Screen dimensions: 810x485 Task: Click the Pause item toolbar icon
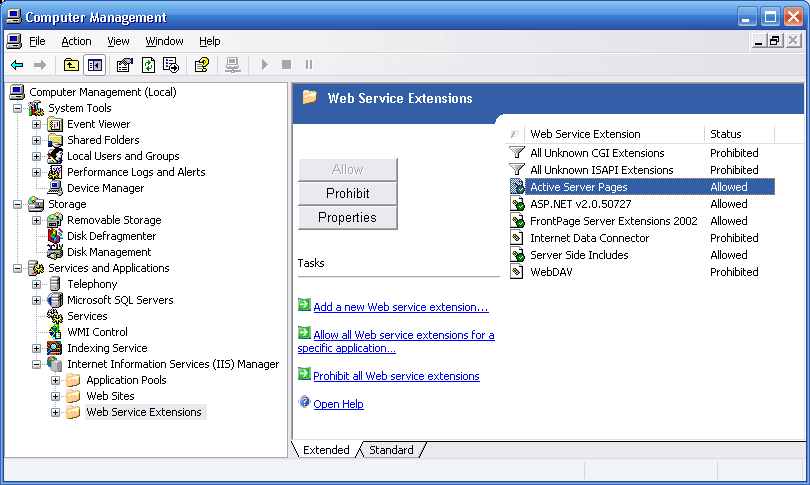[308, 65]
